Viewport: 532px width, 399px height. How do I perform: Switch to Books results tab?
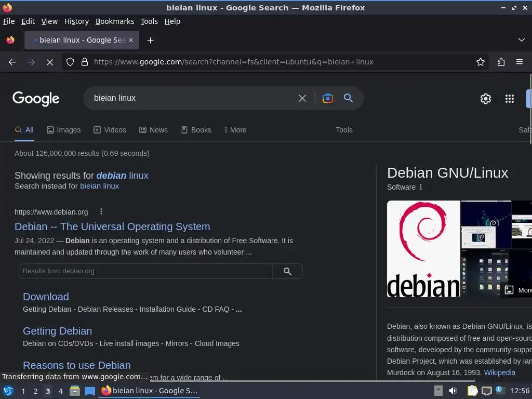point(196,130)
